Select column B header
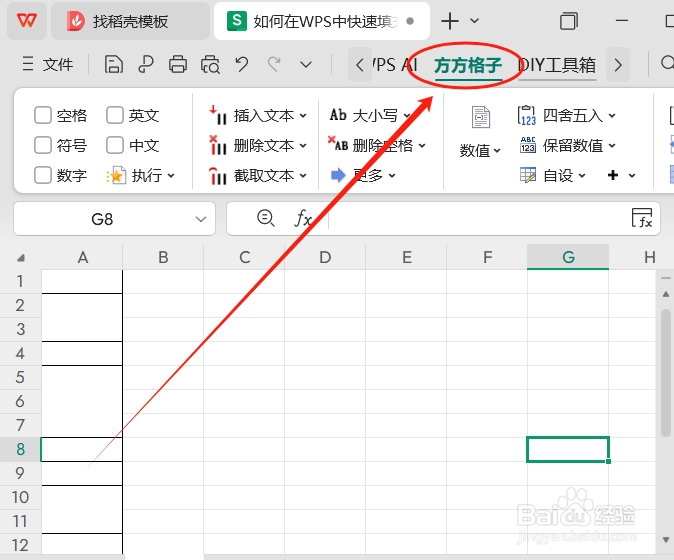Screen dimensions: 674x560 163,257
